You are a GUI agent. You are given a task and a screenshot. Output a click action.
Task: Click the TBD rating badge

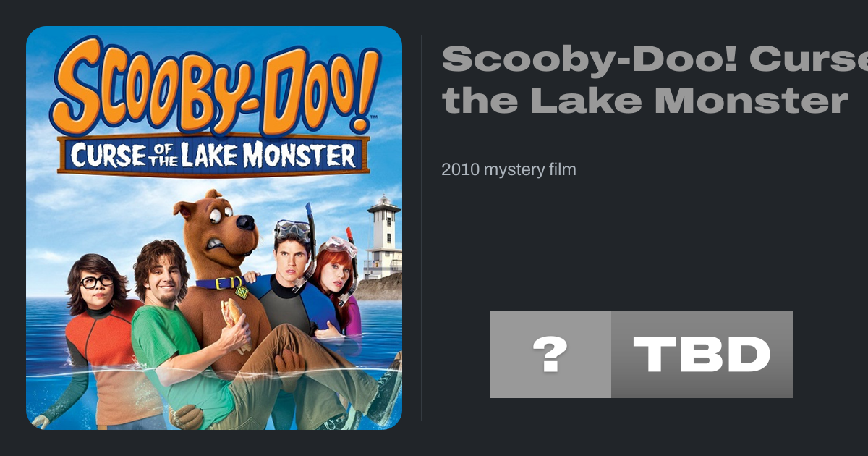point(702,355)
